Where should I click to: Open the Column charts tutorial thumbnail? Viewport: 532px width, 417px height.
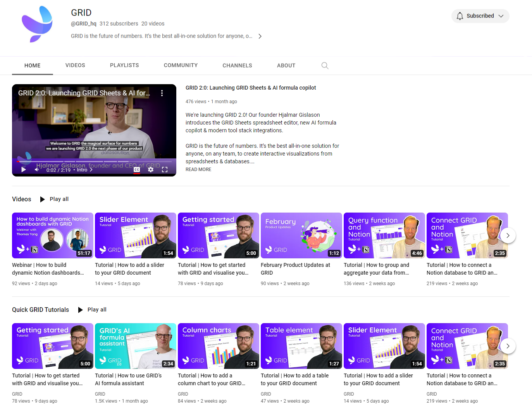tap(219, 346)
